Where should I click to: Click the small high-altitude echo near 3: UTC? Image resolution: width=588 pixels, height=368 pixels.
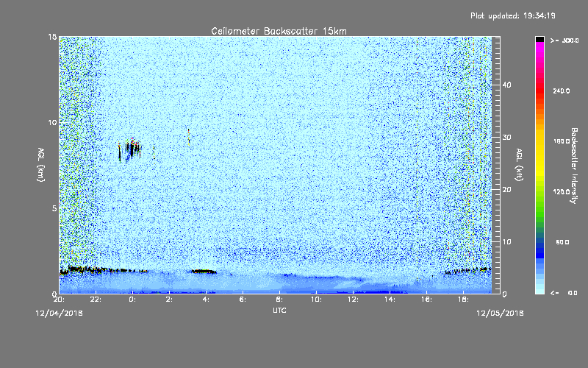[x=189, y=137]
